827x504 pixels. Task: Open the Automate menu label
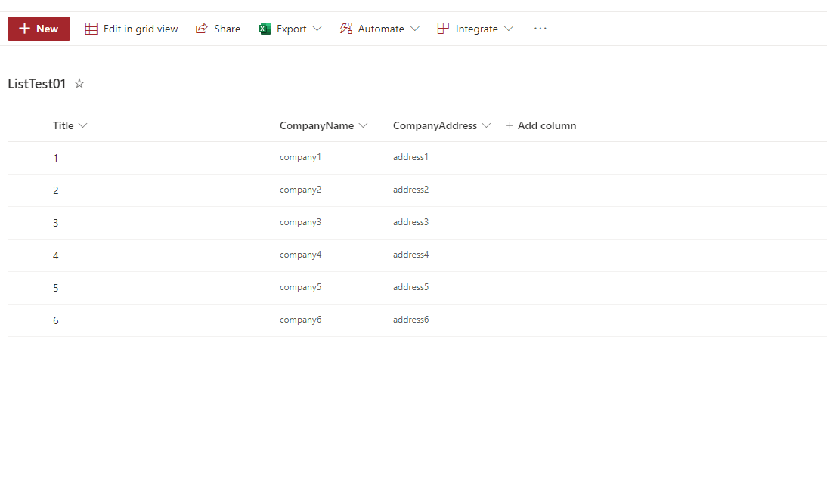coord(381,29)
